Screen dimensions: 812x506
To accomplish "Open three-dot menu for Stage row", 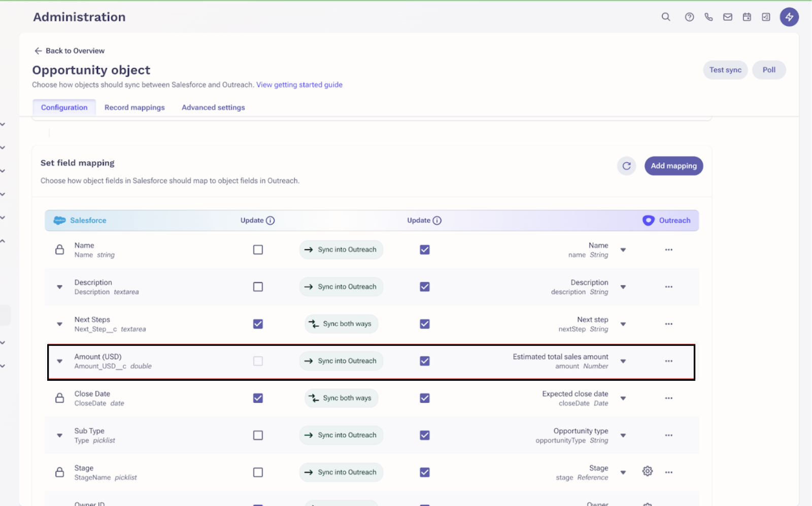I will [669, 472].
